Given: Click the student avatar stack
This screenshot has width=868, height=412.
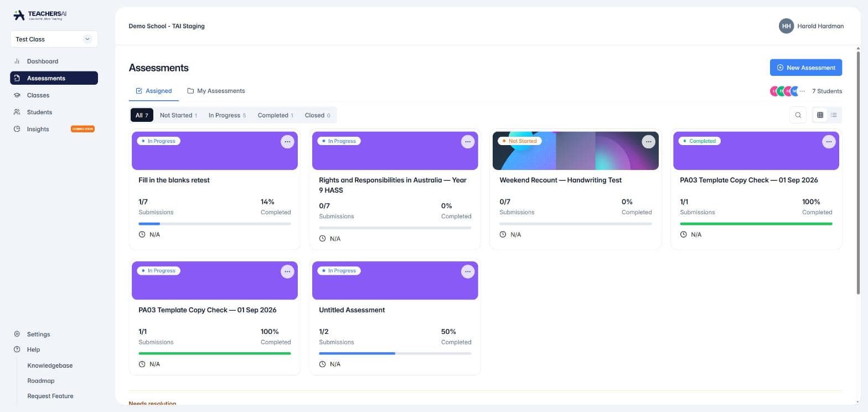Looking at the screenshot, I should pos(784,91).
